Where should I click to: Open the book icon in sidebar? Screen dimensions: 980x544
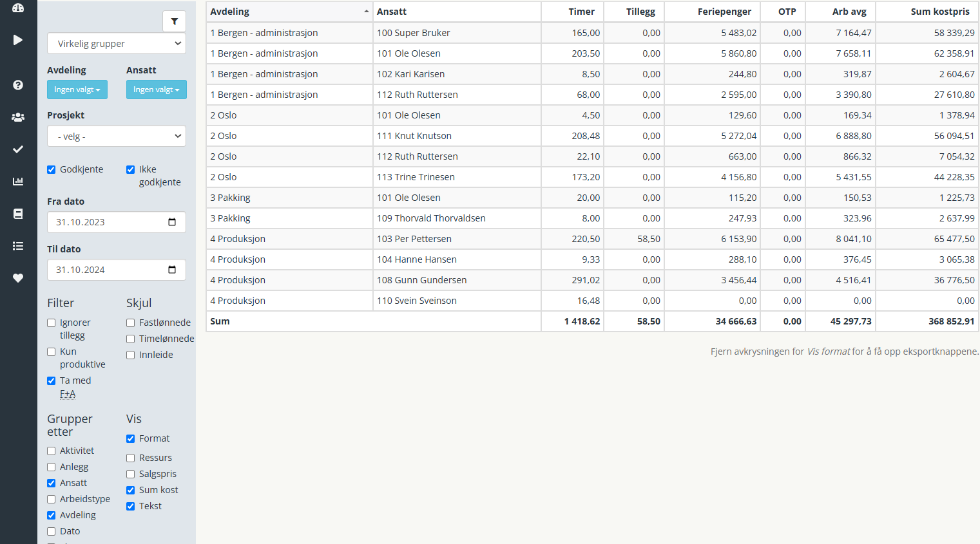(x=18, y=214)
